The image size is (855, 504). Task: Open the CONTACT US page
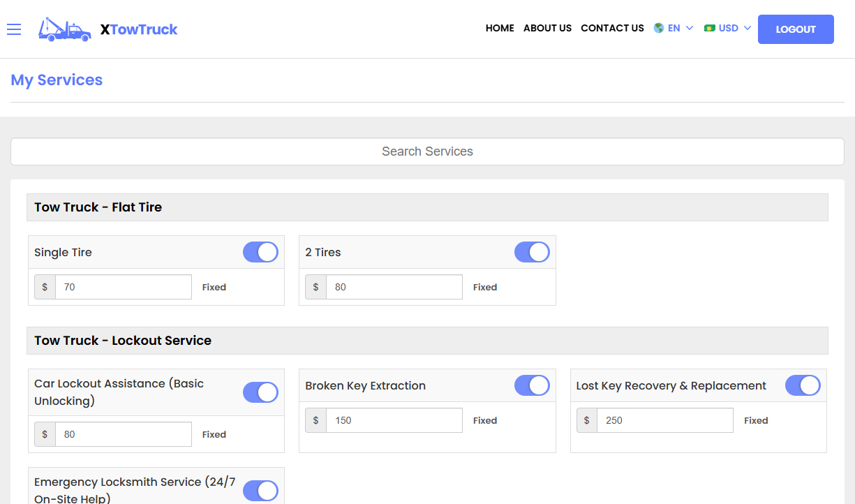point(612,28)
